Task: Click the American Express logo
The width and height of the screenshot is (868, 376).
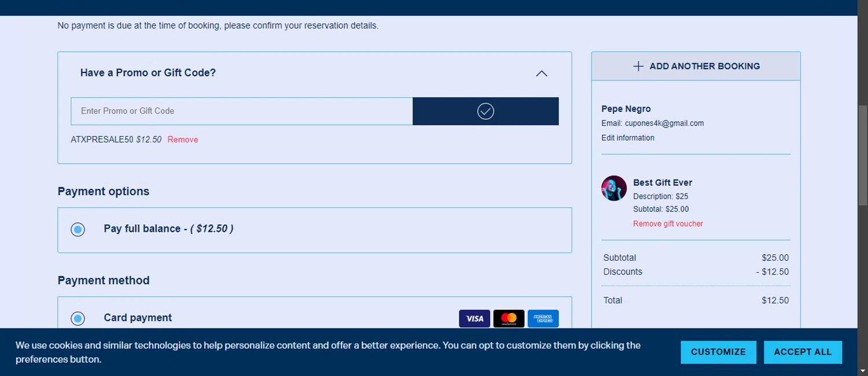Action: click(543, 319)
